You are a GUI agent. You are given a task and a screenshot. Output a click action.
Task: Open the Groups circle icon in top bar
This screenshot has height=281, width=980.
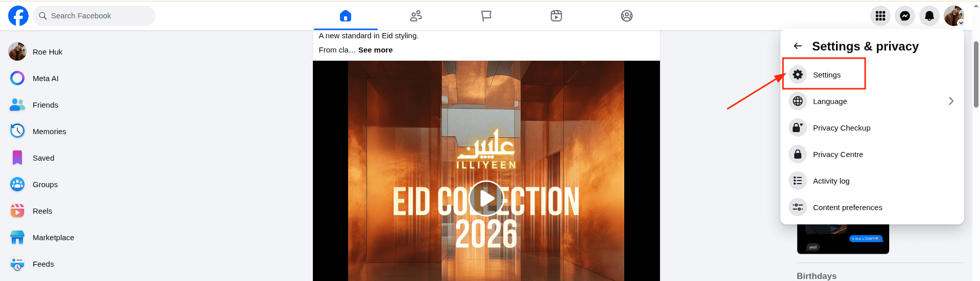tap(627, 16)
